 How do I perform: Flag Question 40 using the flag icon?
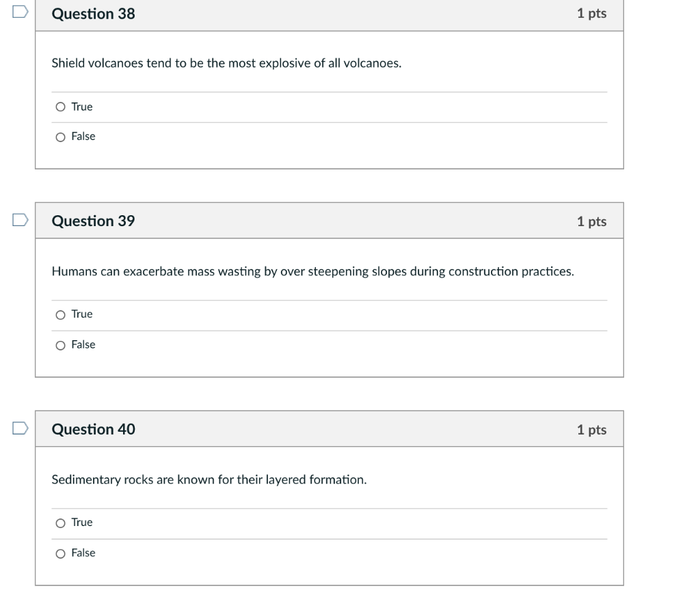[20, 428]
